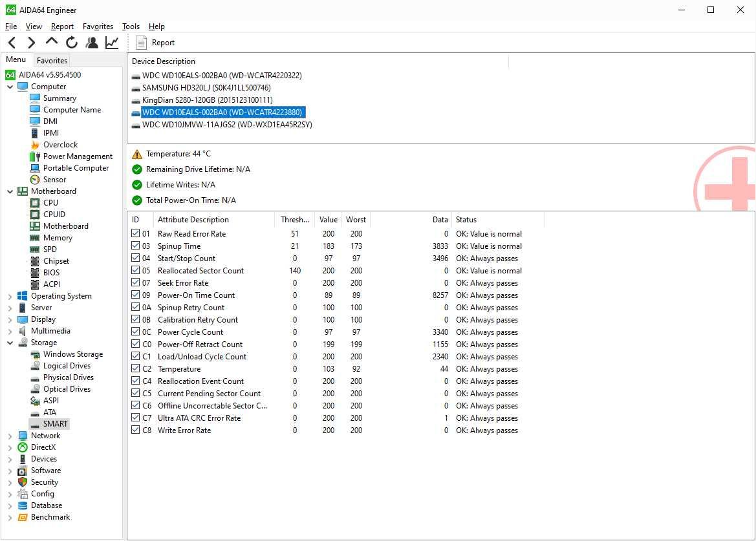The width and height of the screenshot is (756, 541).
Task: Uncheck the Raw Read Error Rate attribute
Action: [135, 233]
